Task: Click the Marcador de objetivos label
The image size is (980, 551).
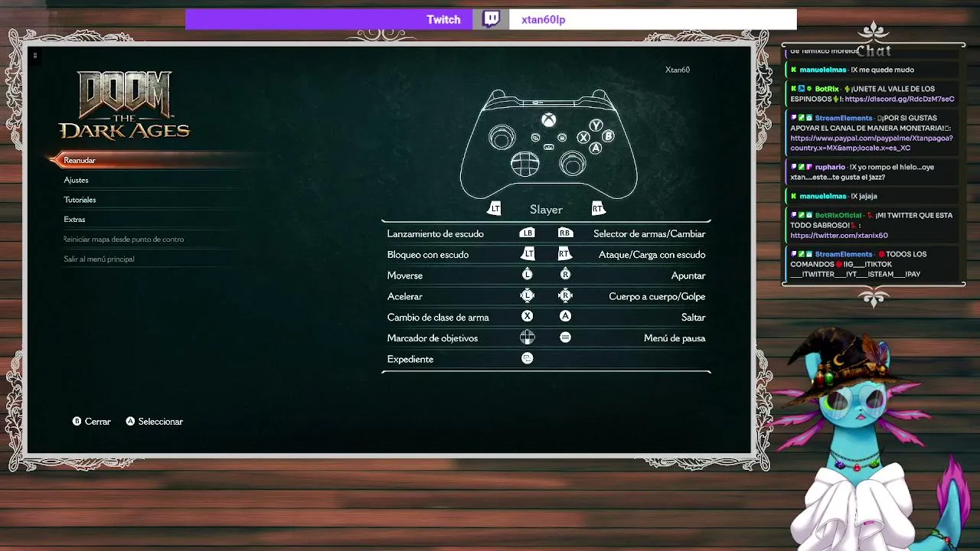Action: (x=433, y=338)
